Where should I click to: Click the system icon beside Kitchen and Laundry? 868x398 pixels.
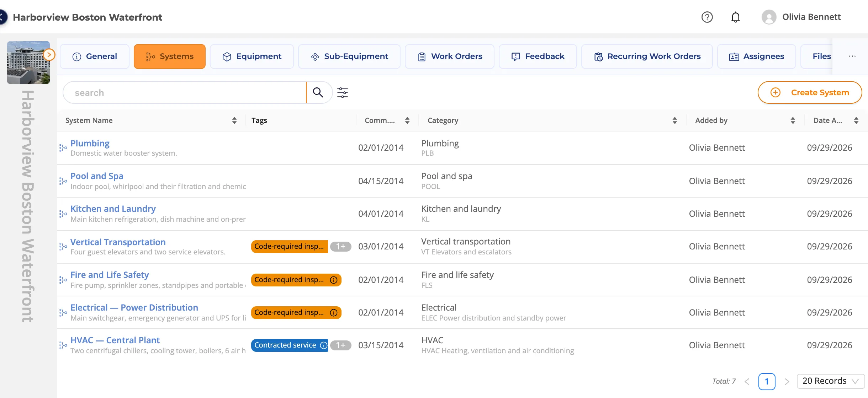point(63,214)
